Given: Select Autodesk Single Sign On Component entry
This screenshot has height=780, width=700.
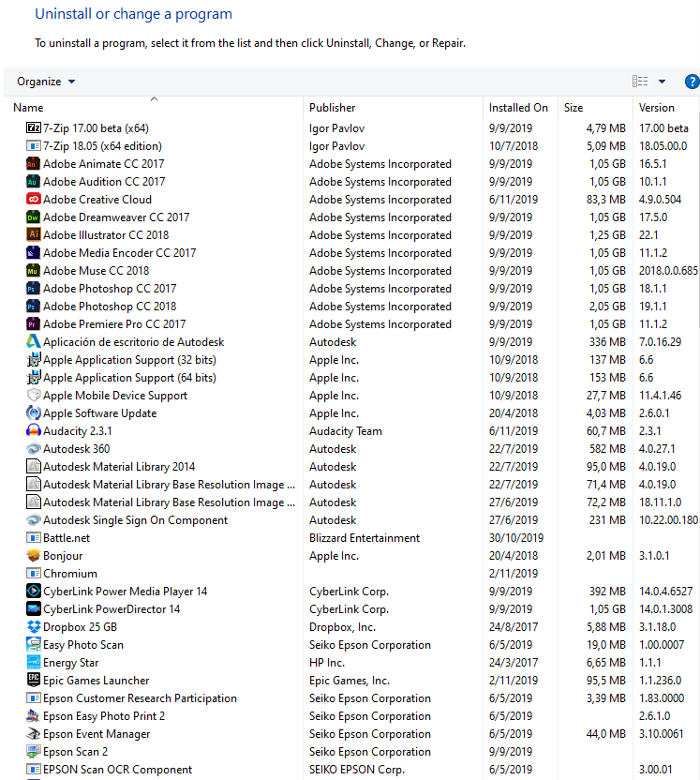Looking at the screenshot, I should [x=135, y=520].
